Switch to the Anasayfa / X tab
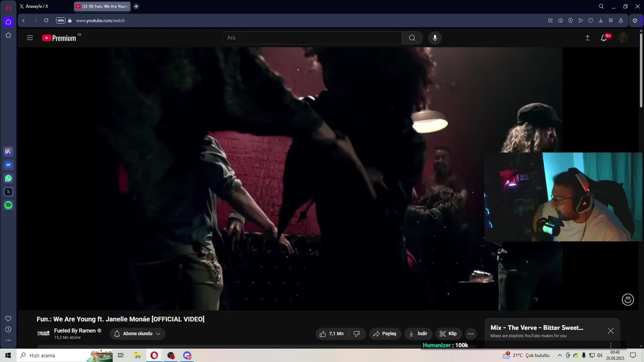This screenshot has width=644, height=362. pyautogui.click(x=45, y=7)
